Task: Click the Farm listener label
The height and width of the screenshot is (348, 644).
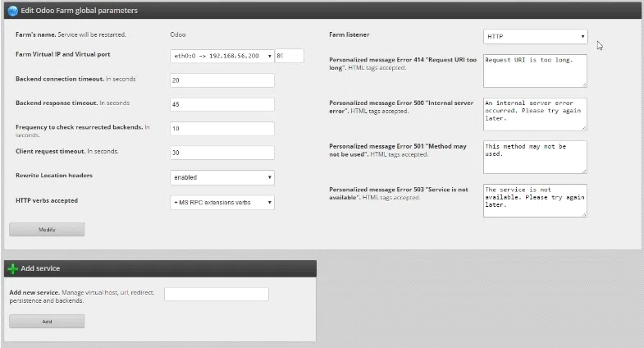Action: tap(349, 35)
